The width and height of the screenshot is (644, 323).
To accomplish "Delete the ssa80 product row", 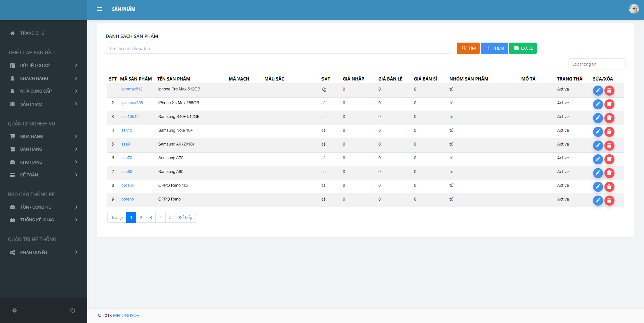I will coord(609,173).
